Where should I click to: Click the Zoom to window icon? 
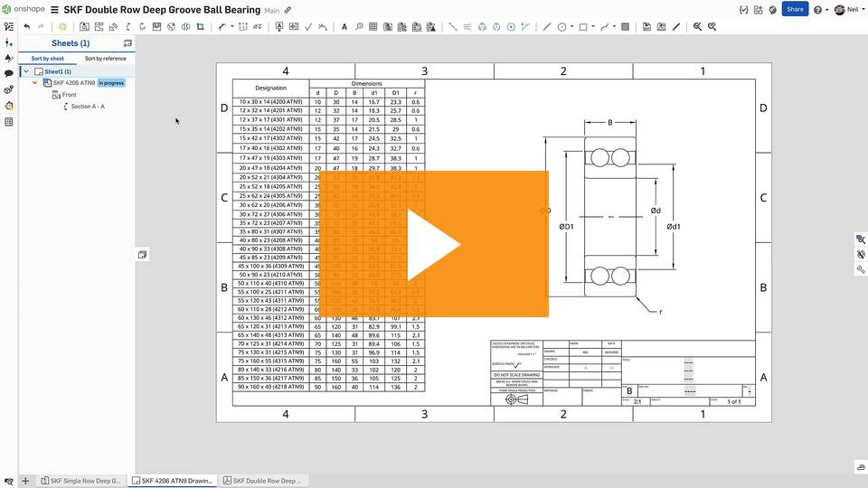tap(712, 26)
